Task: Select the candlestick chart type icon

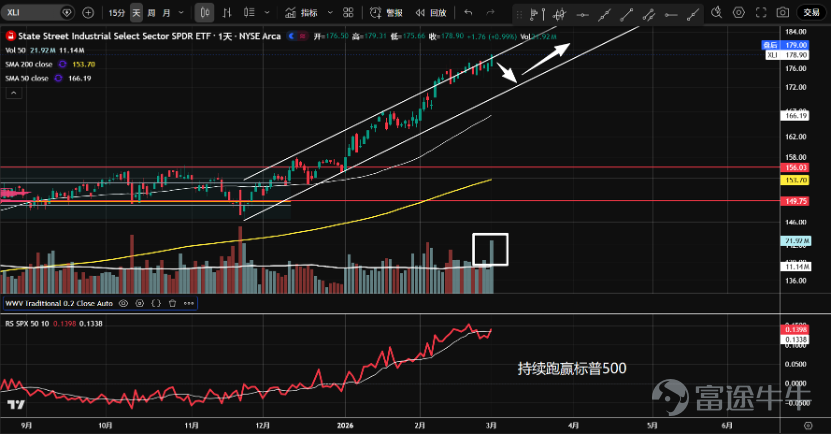Action: pyautogui.click(x=204, y=13)
